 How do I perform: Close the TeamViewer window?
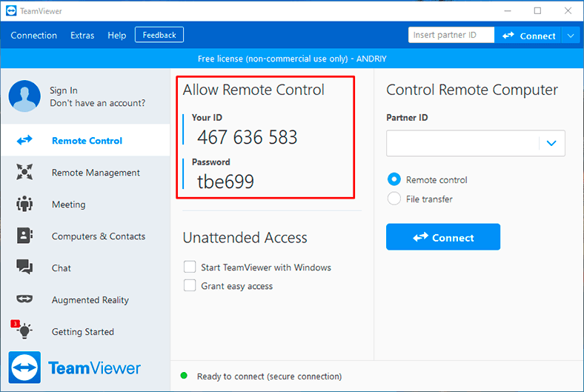pos(568,11)
